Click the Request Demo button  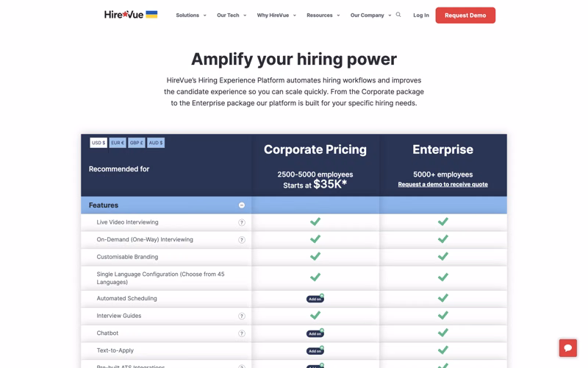pos(465,15)
